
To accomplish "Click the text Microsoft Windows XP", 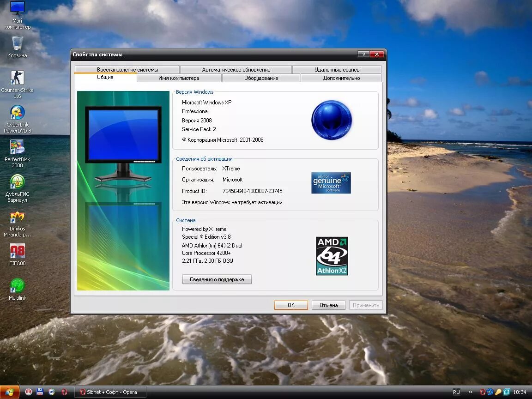I will [x=206, y=103].
